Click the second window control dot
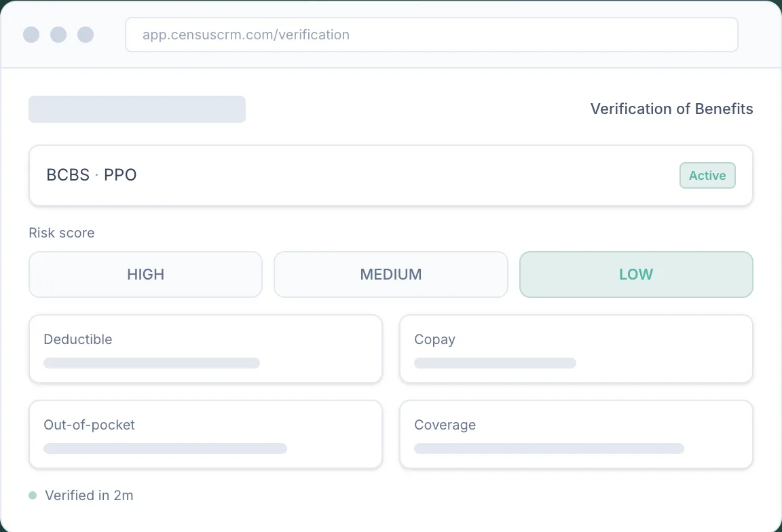Screen dimensions: 782x532 [58, 35]
